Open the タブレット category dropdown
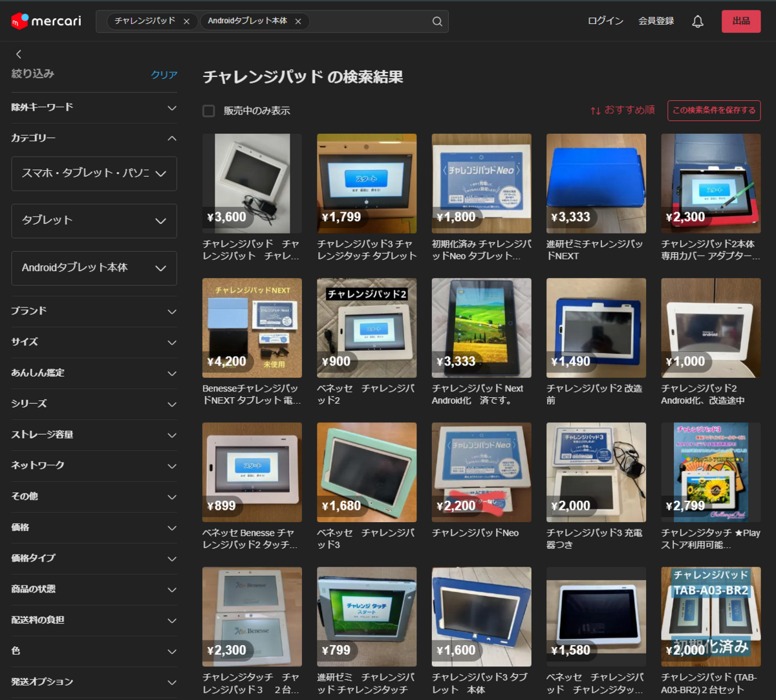The image size is (776, 700). pyautogui.click(x=94, y=221)
